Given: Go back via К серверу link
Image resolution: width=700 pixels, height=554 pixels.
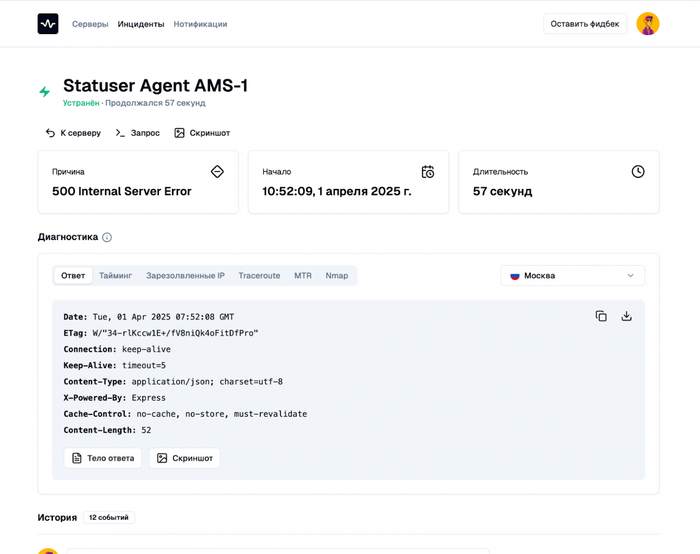Looking at the screenshot, I should click(x=73, y=133).
